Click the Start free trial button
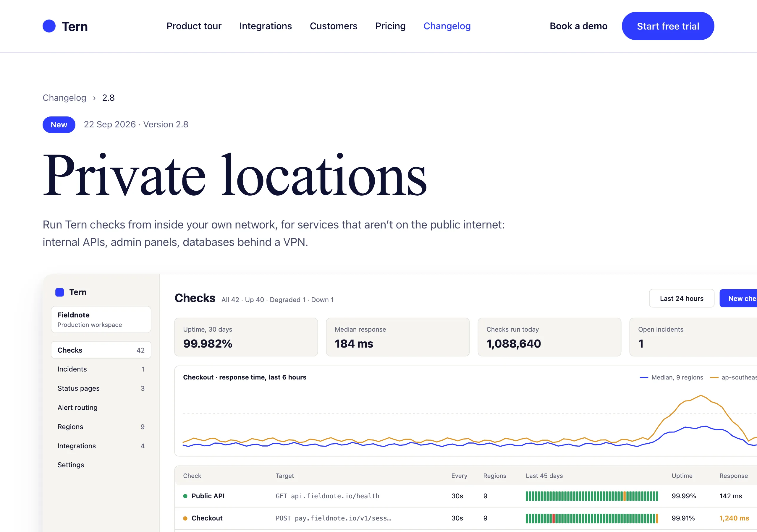This screenshot has height=532, width=757. coord(668,26)
